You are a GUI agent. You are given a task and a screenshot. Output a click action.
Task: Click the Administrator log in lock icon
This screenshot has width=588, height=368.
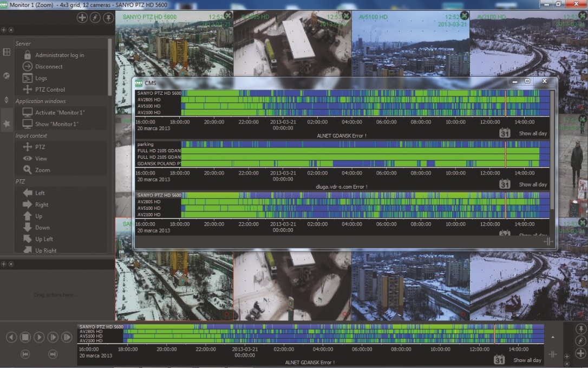tap(27, 55)
